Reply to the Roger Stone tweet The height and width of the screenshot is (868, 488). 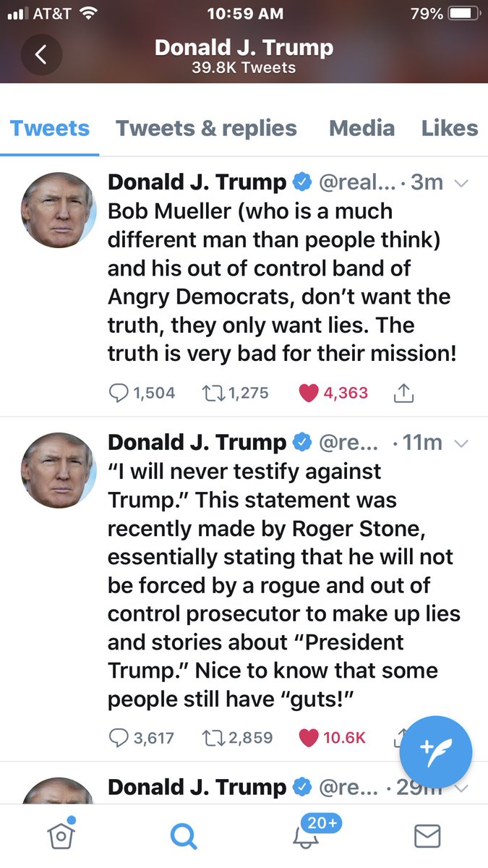tap(118, 737)
